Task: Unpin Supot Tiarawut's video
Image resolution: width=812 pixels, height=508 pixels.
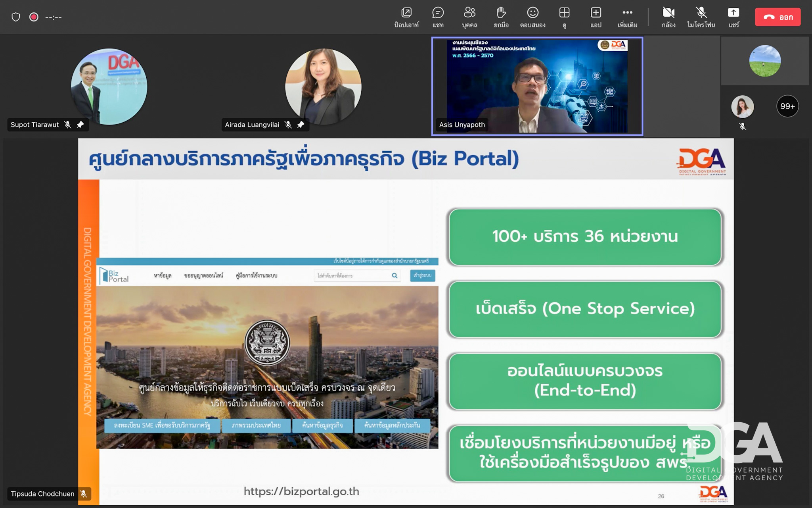Action: pyautogui.click(x=80, y=125)
